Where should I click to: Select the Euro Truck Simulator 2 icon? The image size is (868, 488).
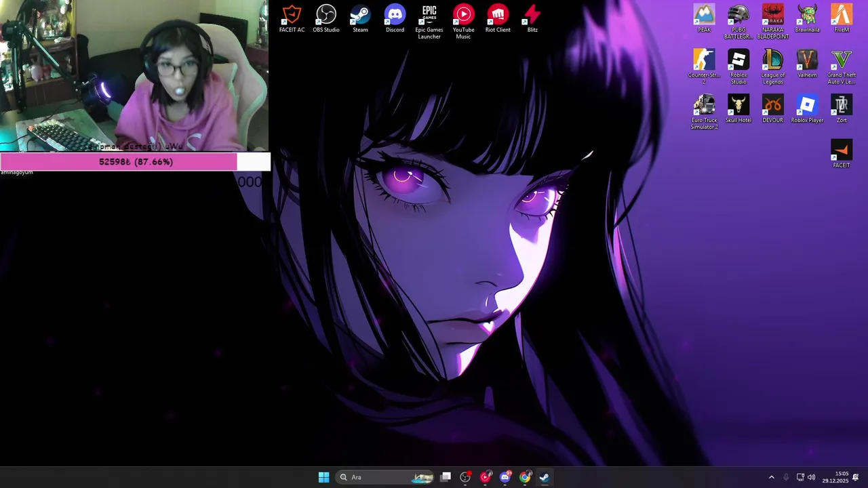(x=704, y=112)
